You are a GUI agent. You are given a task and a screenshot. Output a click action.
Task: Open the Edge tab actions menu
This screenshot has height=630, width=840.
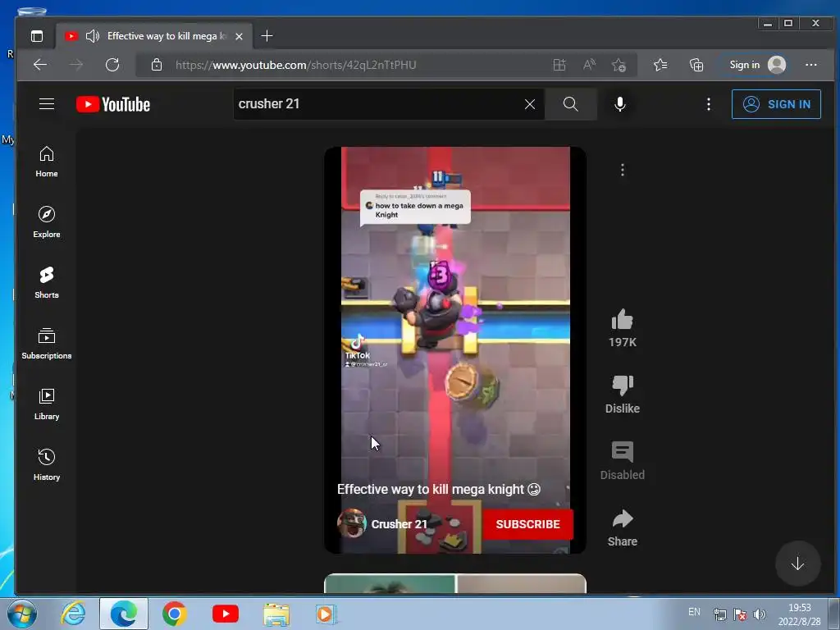click(37, 36)
